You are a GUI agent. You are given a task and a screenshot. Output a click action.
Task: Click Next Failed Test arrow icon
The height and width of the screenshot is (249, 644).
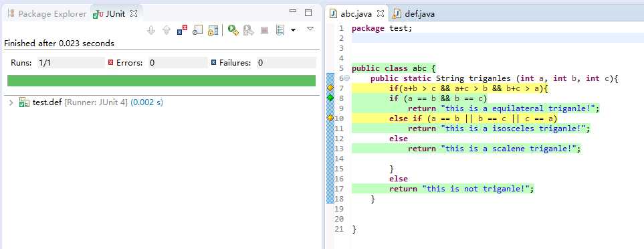151,30
